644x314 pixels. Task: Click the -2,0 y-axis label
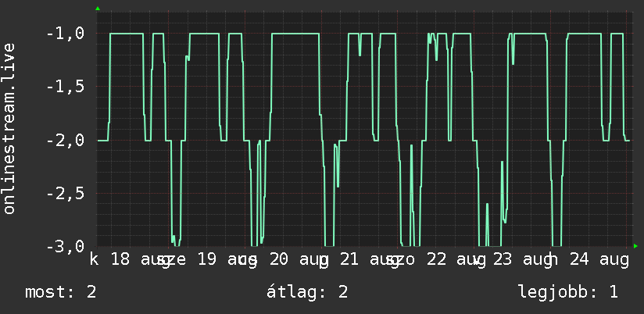point(66,140)
